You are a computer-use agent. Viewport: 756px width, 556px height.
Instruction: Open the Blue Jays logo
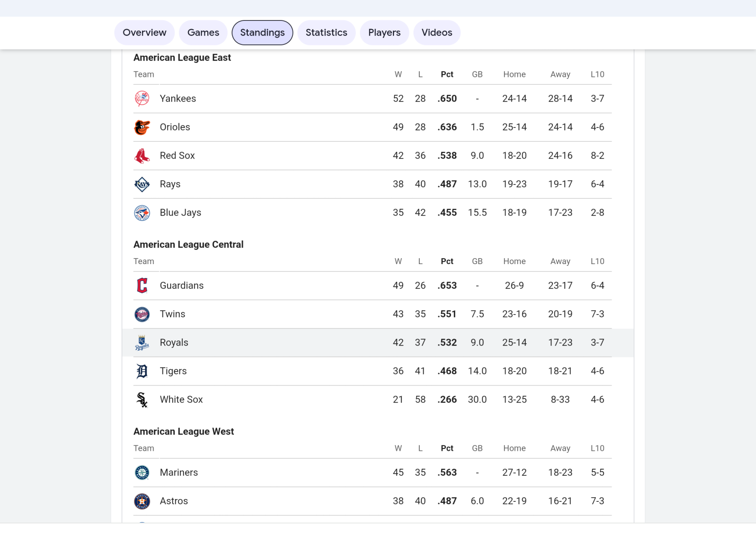142,213
